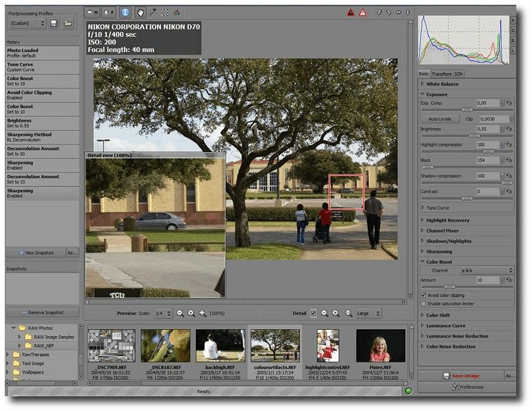
Task: Open the preview Scale 1:4 dropdown
Action: pos(163,313)
